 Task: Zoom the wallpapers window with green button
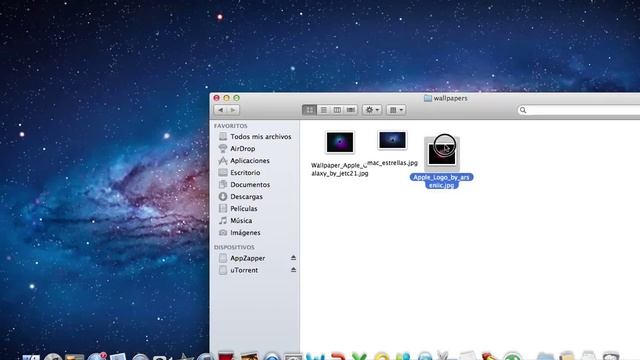pos(236,98)
